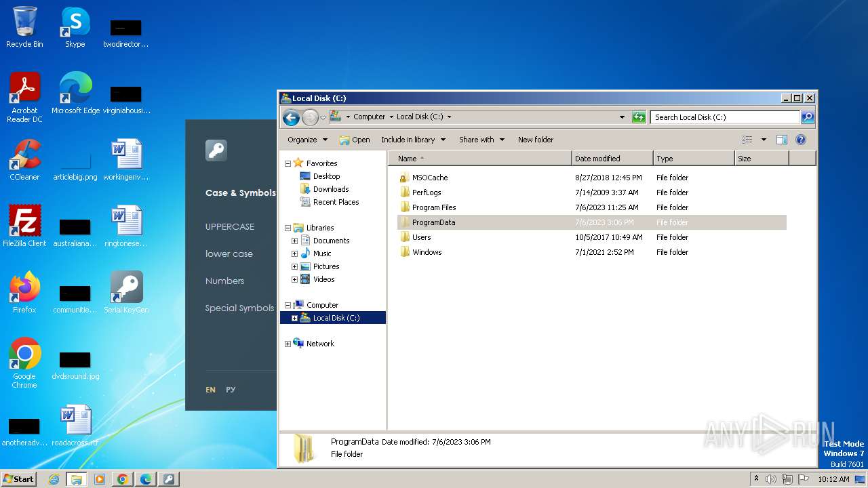868x488 pixels.
Task: Expand the Network tree node
Action: click(x=288, y=344)
